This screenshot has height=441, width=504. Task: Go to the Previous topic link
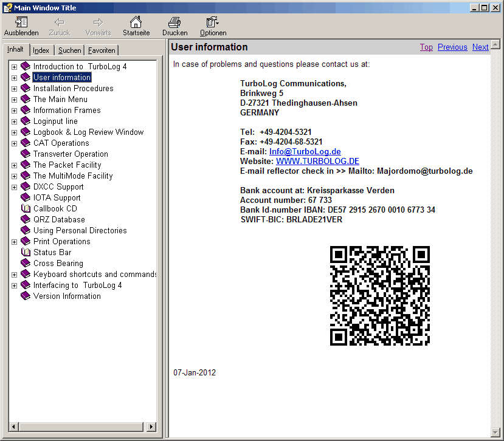pyautogui.click(x=452, y=47)
